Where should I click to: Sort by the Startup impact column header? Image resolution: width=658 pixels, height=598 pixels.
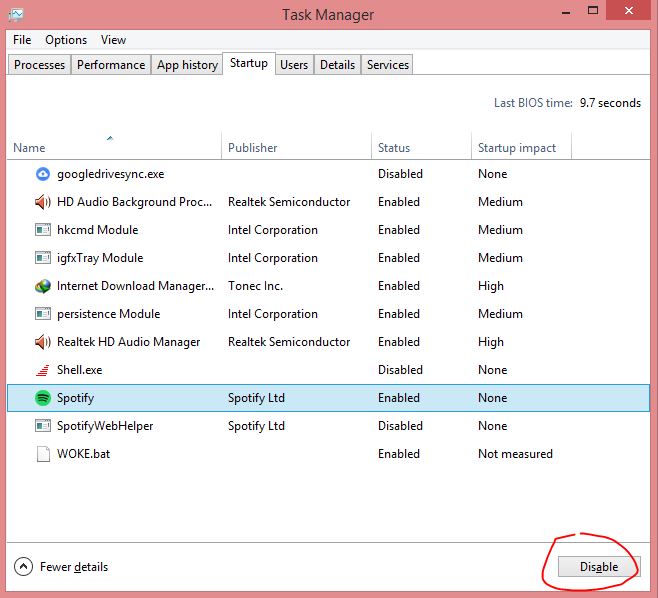tap(521, 147)
